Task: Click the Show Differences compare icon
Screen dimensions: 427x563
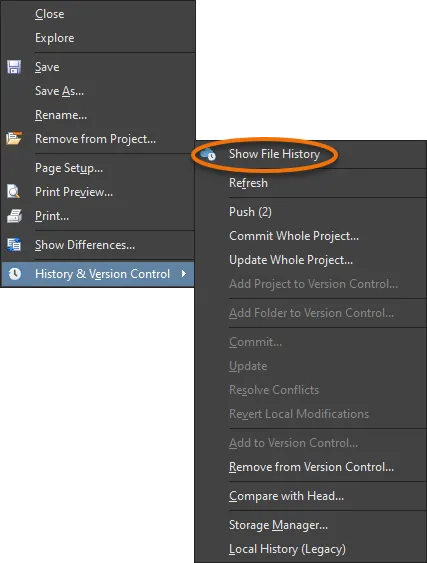Action: tap(14, 245)
